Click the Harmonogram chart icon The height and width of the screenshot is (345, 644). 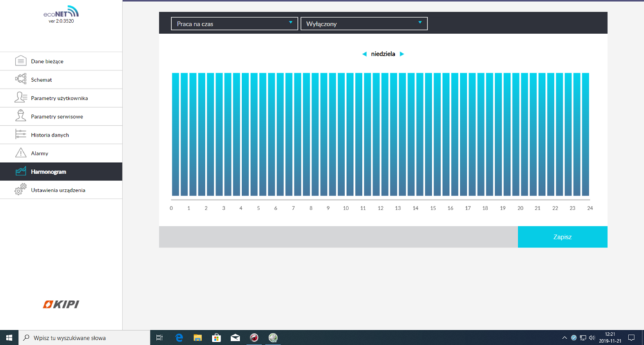click(x=21, y=172)
